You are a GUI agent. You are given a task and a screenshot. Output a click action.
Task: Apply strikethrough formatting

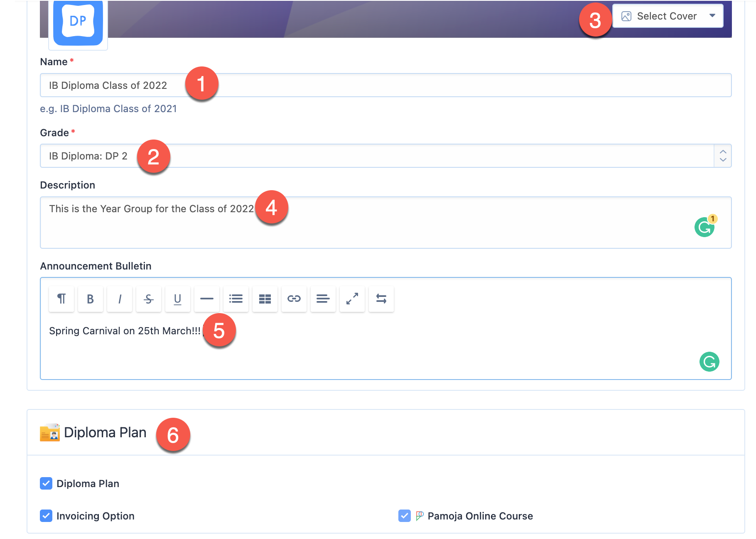[x=149, y=299]
